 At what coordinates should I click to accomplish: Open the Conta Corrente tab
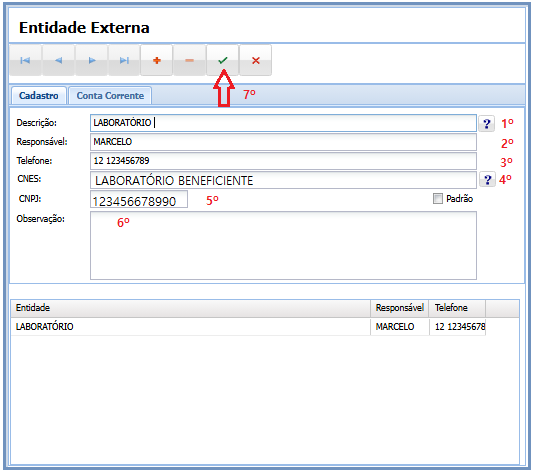coord(110,96)
